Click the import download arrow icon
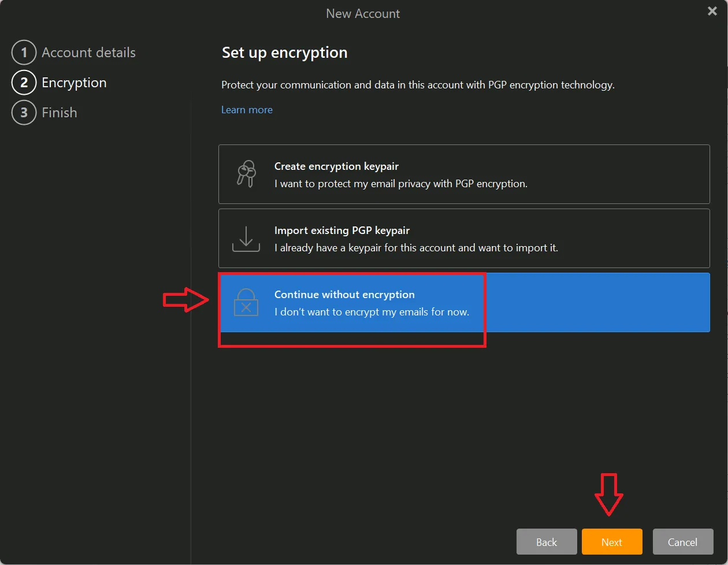This screenshot has height=565, width=728. 246,239
